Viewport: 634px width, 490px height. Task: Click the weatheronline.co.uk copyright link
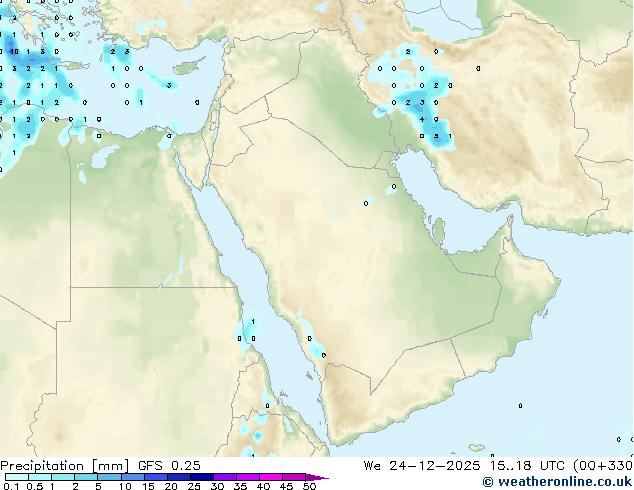pos(558,482)
